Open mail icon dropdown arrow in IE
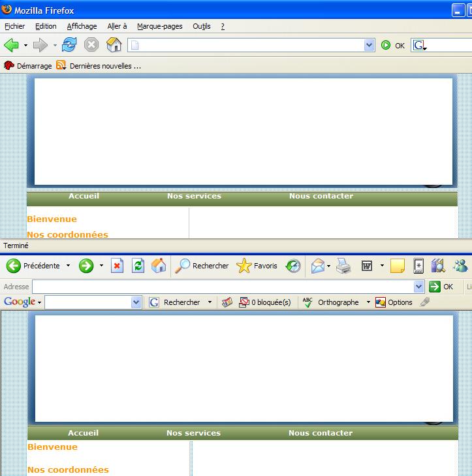This screenshot has height=476, width=472. [329, 266]
